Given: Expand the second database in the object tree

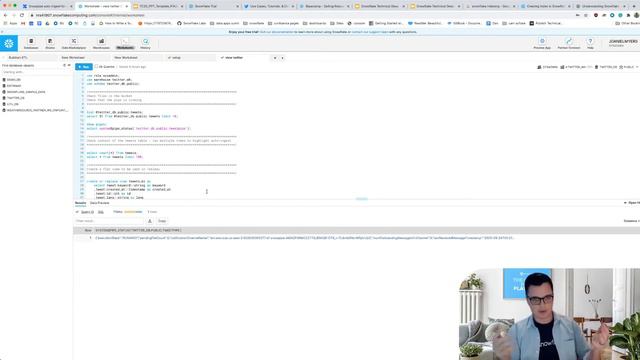Looking at the screenshot, I should (x=13, y=86).
